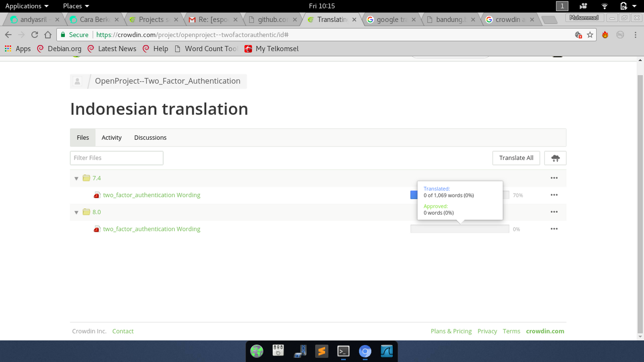The width and height of the screenshot is (644, 362).
Task: Open the Terms footer link
Action: click(511, 331)
